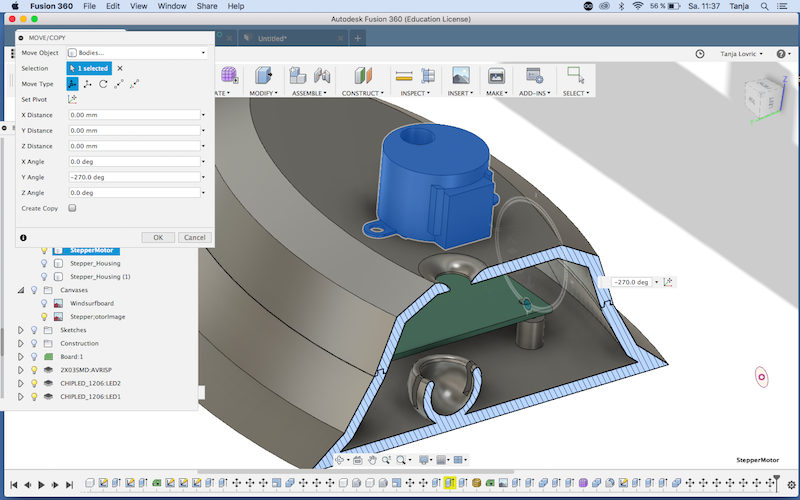Screen dimensions: 800x500
Task: Open the Edit menu
Action: 113,6
